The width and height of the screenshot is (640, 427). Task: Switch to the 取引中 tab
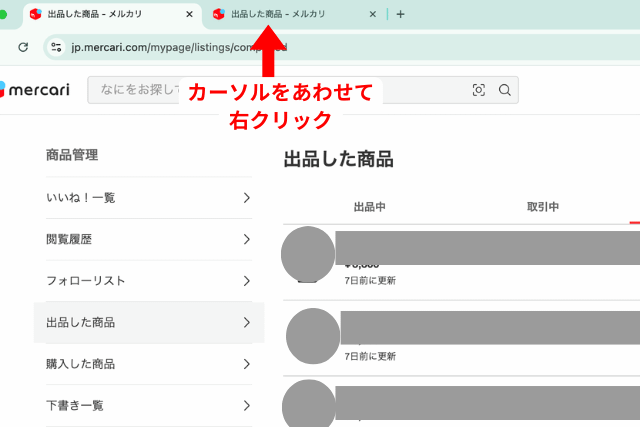point(543,207)
